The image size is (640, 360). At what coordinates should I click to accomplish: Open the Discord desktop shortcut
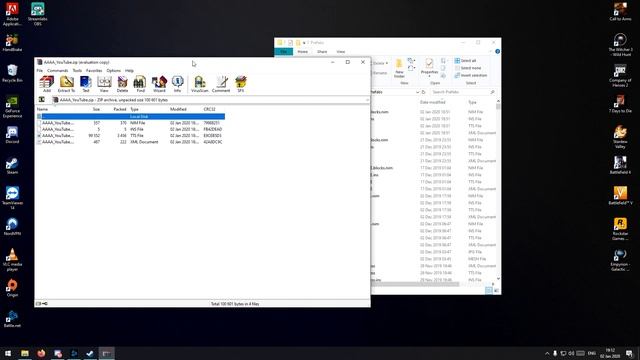point(12,135)
